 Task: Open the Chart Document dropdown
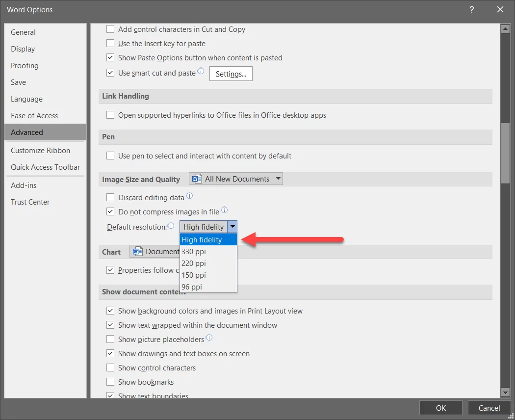pyautogui.click(x=154, y=252)
